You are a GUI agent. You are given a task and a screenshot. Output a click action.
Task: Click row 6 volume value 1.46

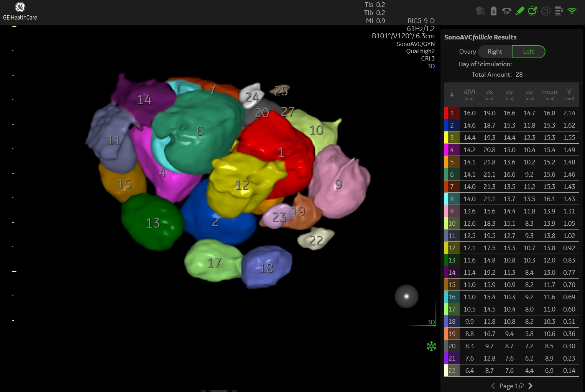click(569, 174)
